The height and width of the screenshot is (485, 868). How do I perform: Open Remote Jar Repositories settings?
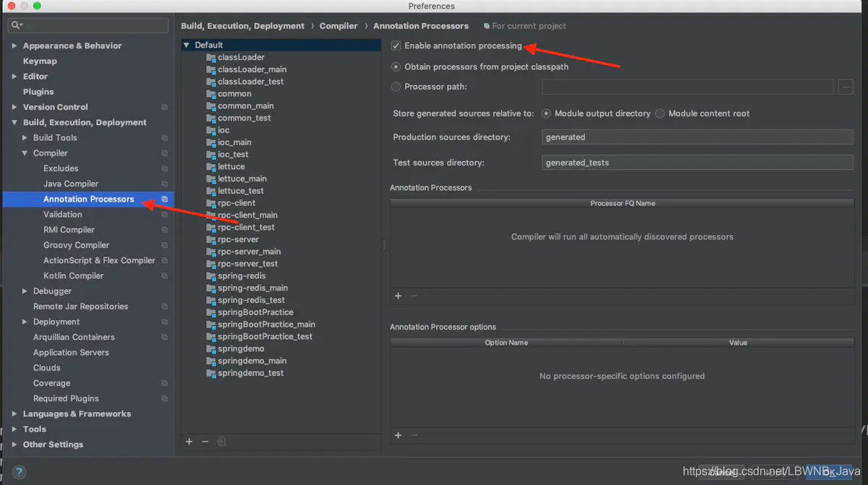click(x=81, y=306)
